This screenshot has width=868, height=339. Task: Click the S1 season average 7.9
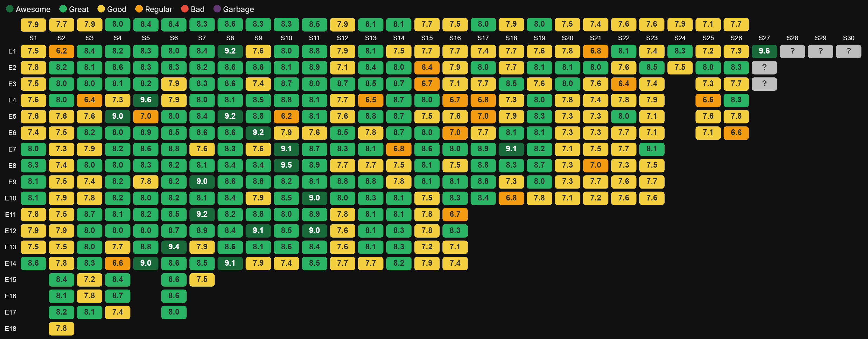33,24
